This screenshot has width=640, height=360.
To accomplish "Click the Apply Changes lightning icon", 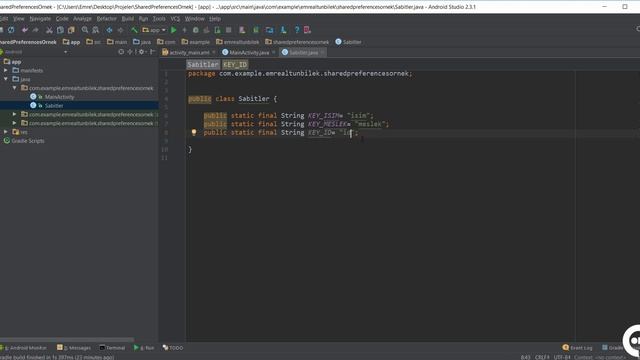I will click(184, 30).
